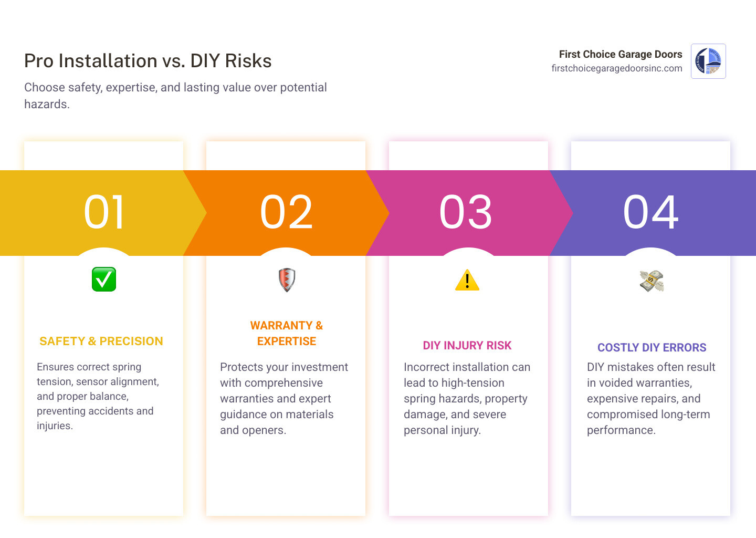Click the subtitle about choosing safety and expertise
756x538 pixels.
click(175, 96)
